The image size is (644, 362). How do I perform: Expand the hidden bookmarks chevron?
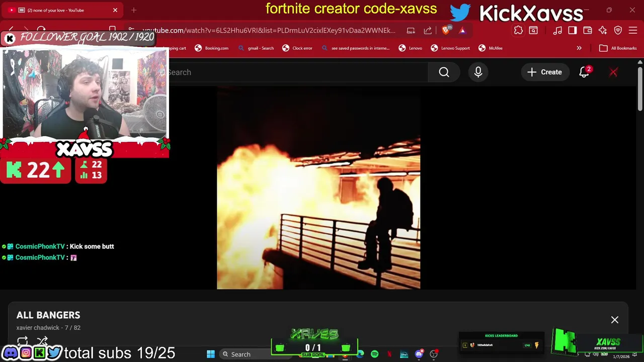pyautogui.click(x=579, y=48)
